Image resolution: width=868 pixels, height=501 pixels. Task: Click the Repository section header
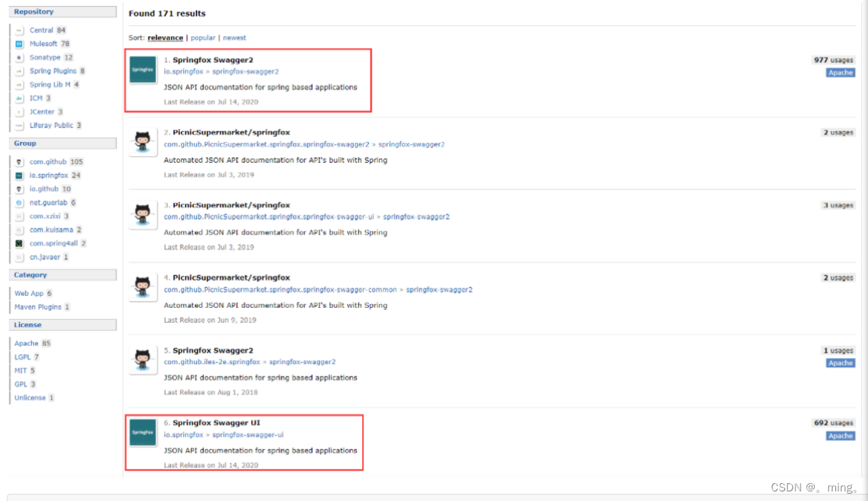point(63,12)
